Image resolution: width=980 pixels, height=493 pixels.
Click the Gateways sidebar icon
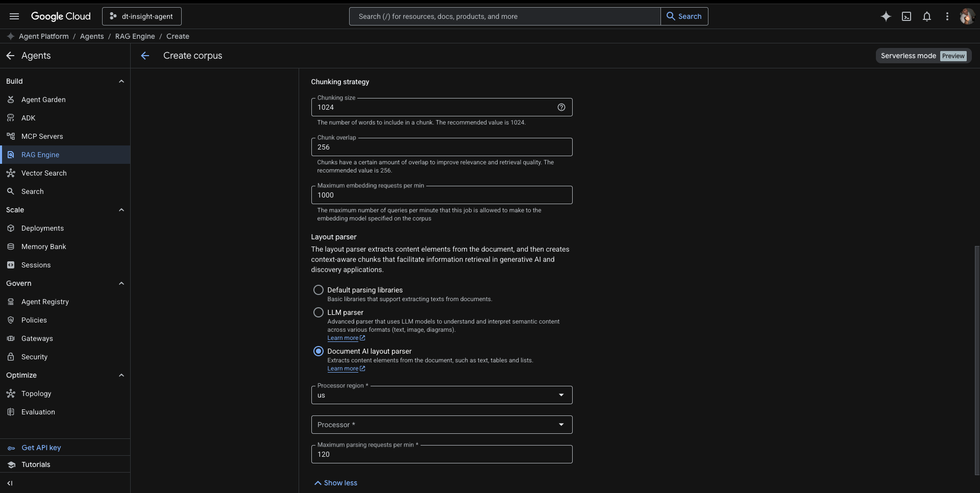[11, 338]
